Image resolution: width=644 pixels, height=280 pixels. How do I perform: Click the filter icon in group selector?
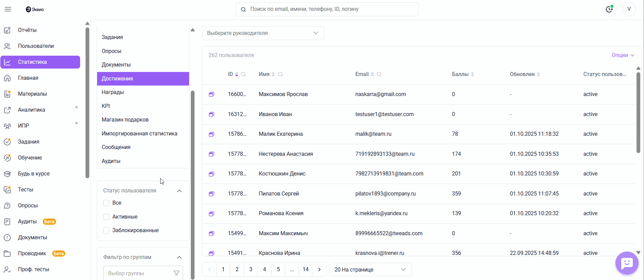pos(177,273)
